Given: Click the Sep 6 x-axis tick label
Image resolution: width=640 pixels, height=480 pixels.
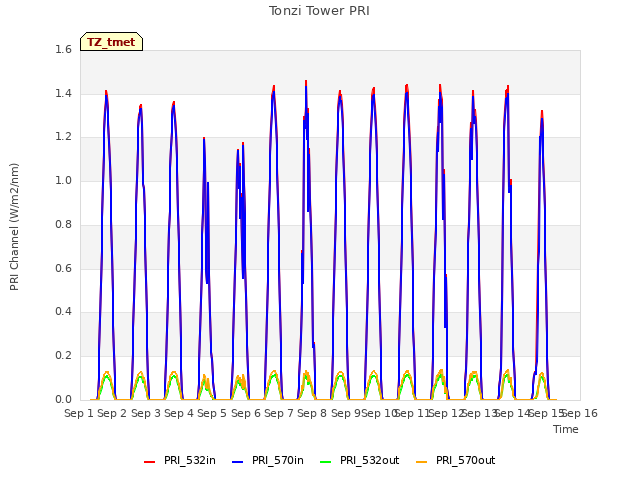Looking at the screenshot, I should (x=246, y=413).
